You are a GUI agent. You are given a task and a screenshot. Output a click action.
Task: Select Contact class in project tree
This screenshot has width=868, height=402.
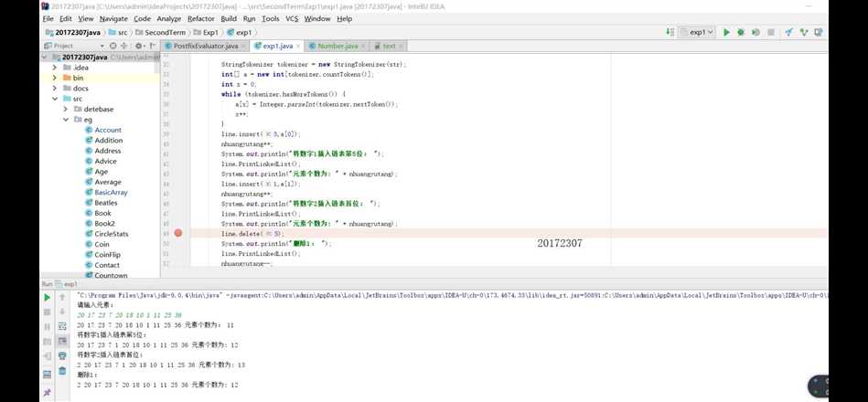[107, 266]
